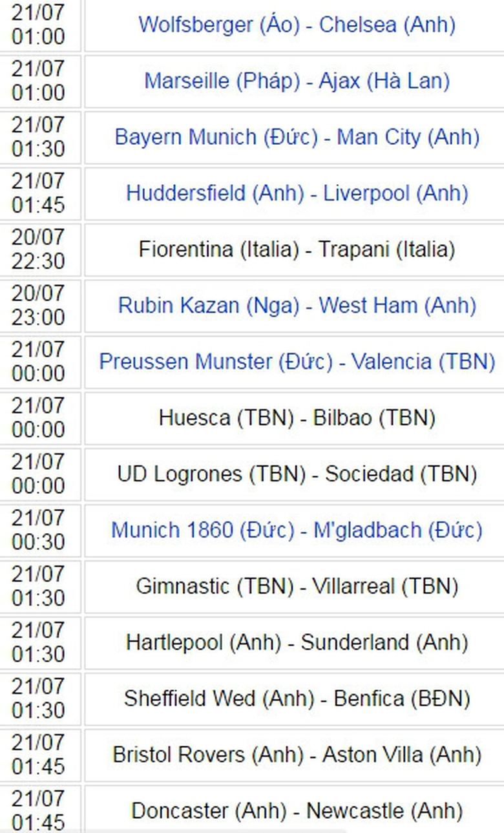Select the Gimnastic - Villarreal match cell
Image resolution: width=504 pixels, height=833 pixels.
pyautogui.click(x=297, y=587)
